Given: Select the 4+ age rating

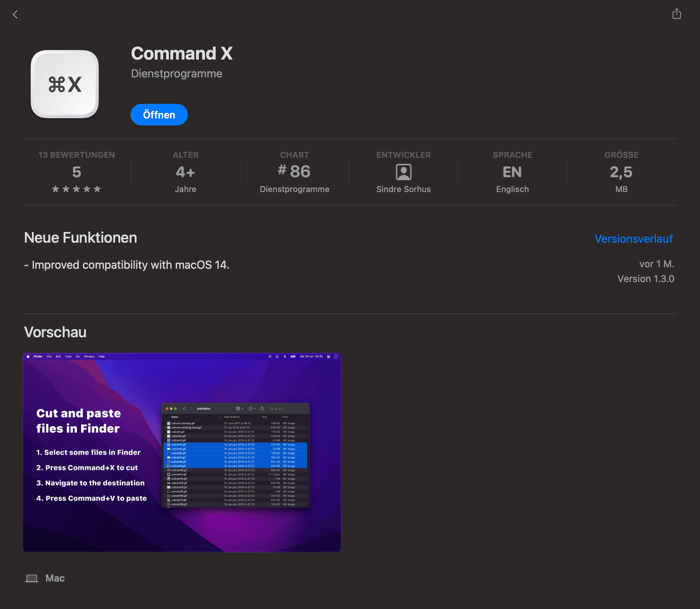Looking at the screenshot, I should [x=185, y=172].
